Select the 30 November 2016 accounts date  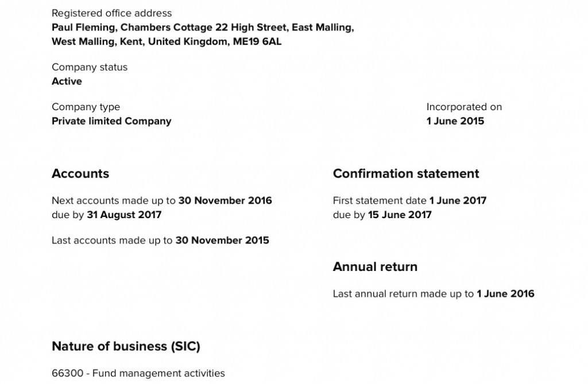click(225, 201)
